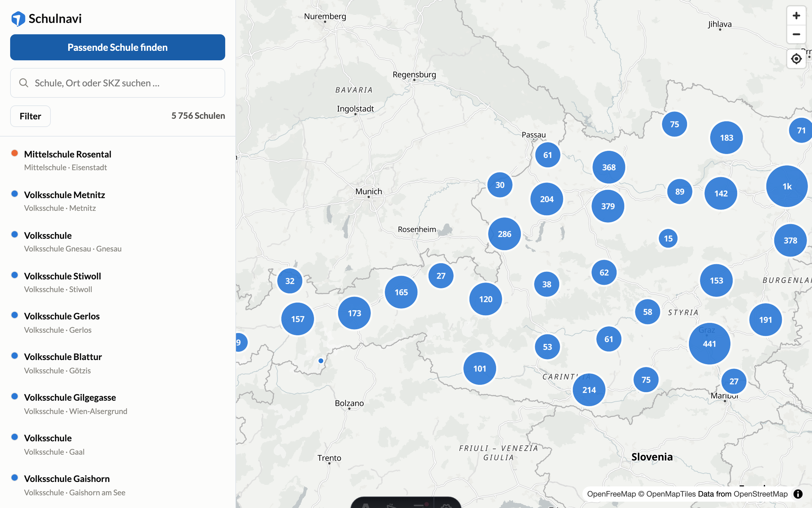Screen dimensions: 812x508
Task: Expand the 142 school cluster
Action: coord(721,194)
